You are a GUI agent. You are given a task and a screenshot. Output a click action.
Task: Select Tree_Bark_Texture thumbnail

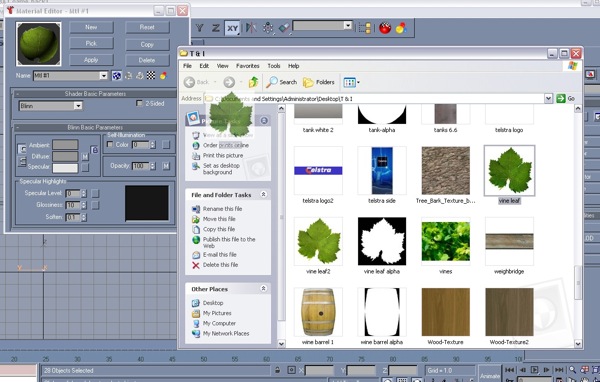coord(445,171)
